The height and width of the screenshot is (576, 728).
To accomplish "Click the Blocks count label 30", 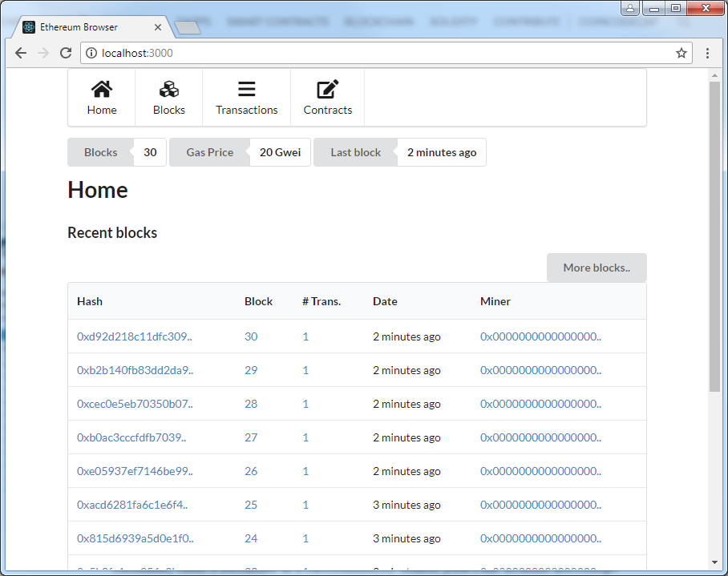I will 150,152.
